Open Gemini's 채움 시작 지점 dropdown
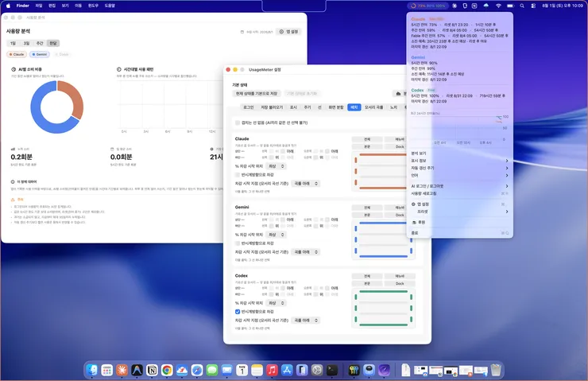The image size is (588, 381). (306, 252)
